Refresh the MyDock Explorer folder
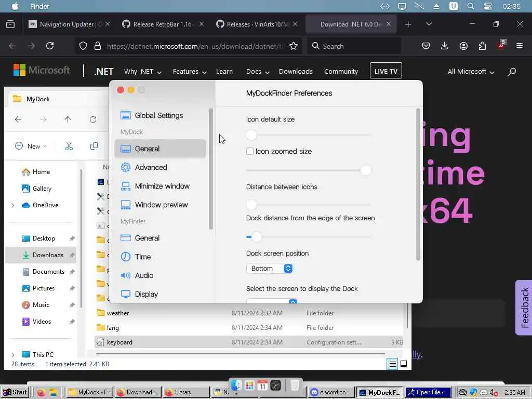This screenshot has width=532, height=399. (x=92, y=119)
